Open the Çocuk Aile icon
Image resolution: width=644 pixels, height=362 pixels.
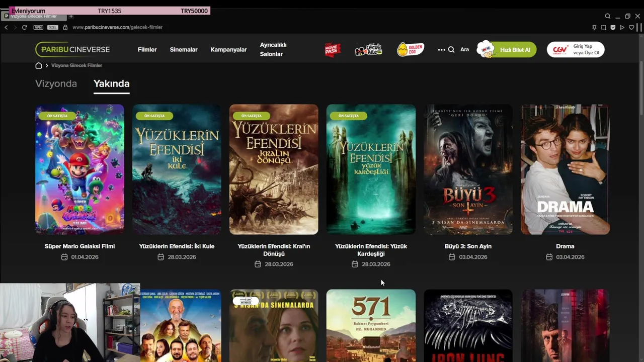pos(368,50)
